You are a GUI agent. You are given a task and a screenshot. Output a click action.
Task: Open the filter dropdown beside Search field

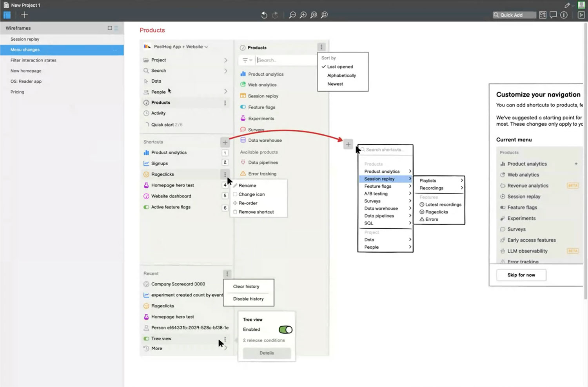click(x=247, y=60)
